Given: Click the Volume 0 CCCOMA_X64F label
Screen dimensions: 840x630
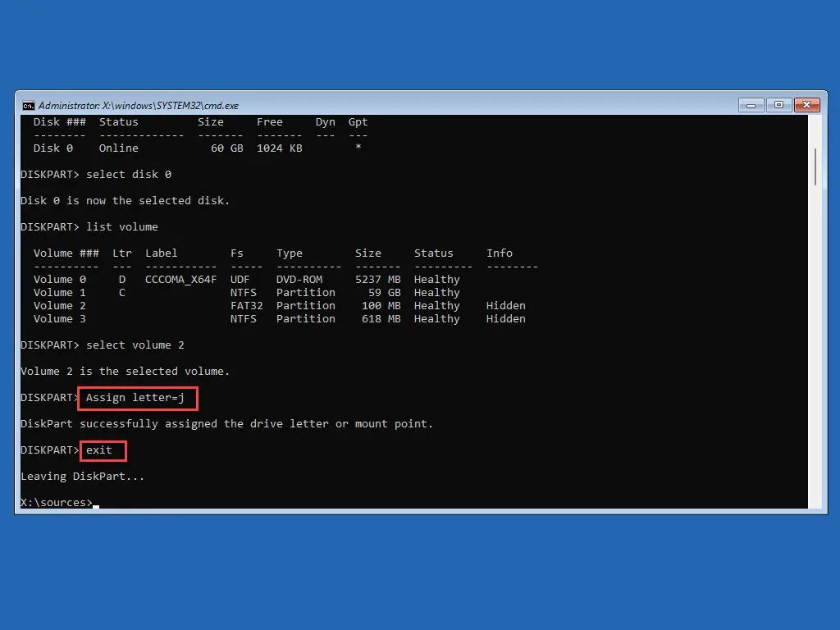Looking at the screenshot, I should pos(180,279).
